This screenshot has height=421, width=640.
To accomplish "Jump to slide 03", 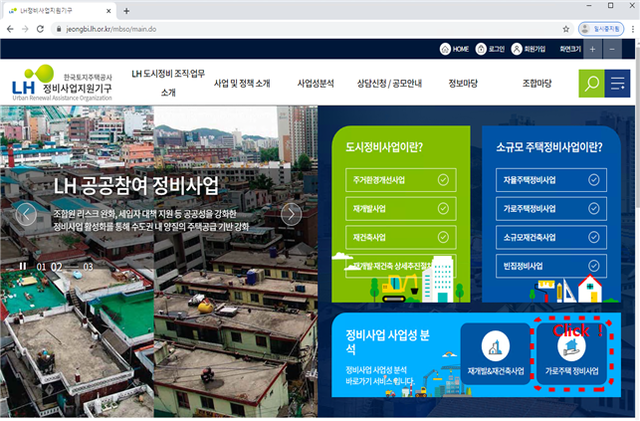I will [x=88, y=267].
